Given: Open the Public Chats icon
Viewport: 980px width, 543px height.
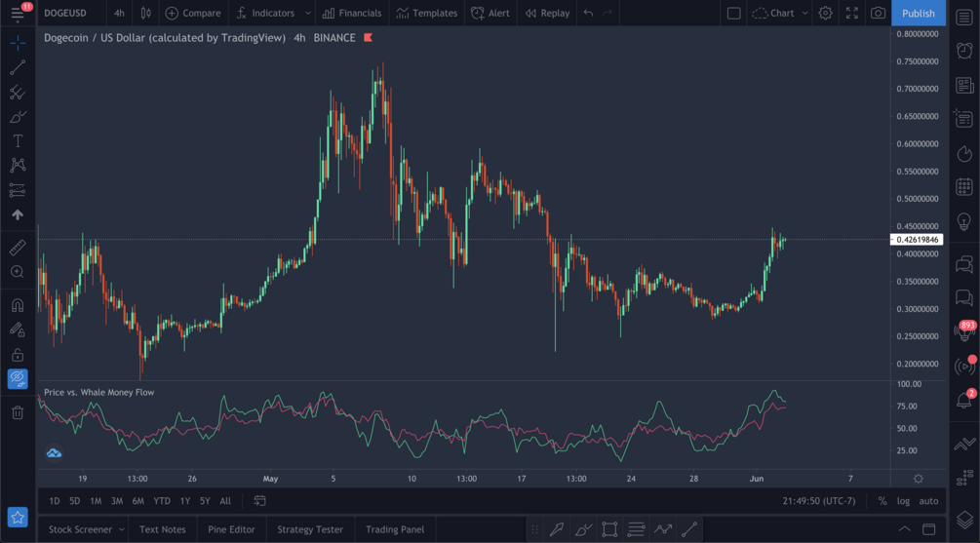Looking at the screenshot, I should click(964, 264).
